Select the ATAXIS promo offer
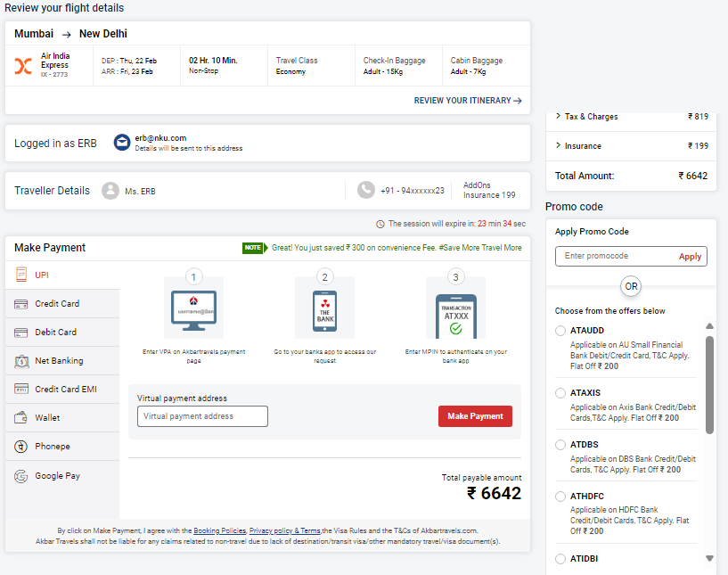Image resolution: width=728 pixels, height=575 pixels. [x=560, y=393]
